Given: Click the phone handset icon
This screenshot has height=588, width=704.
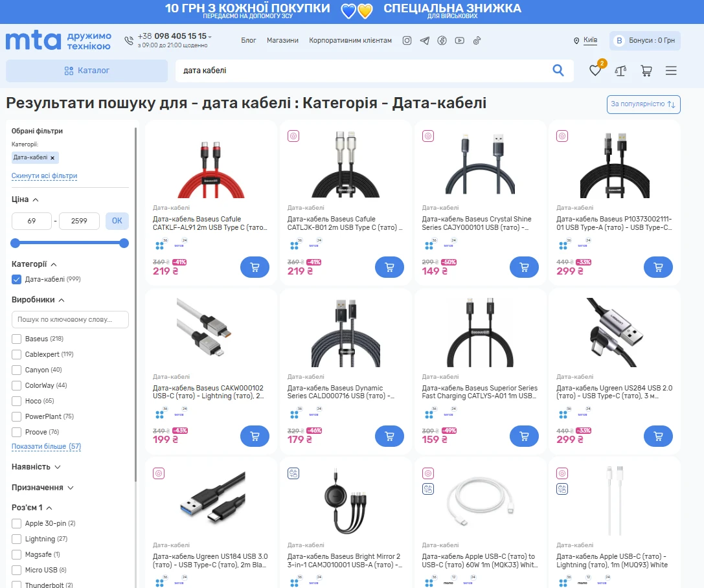Looking at the screenshot, I should point(129,40).
